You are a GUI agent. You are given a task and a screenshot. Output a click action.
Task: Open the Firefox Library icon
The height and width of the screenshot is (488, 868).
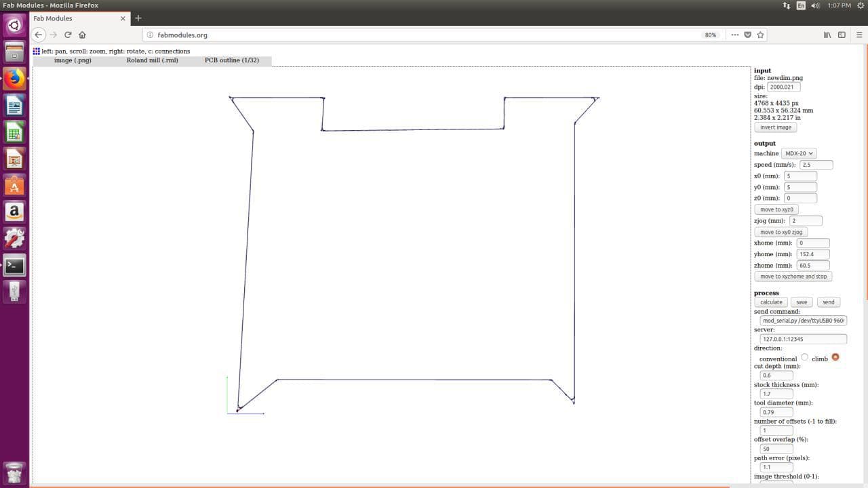coord(827,35)
